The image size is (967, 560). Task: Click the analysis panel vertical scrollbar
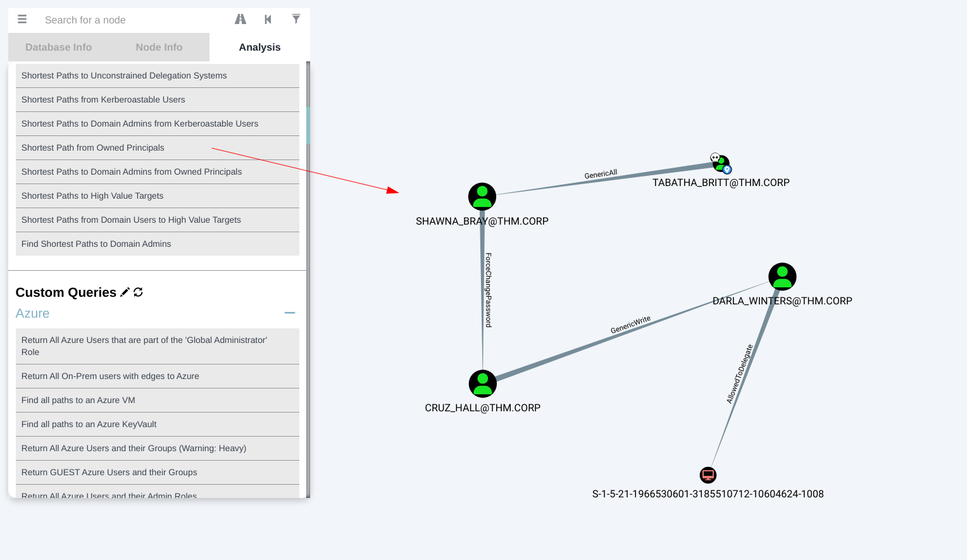(x=308, y=127)
